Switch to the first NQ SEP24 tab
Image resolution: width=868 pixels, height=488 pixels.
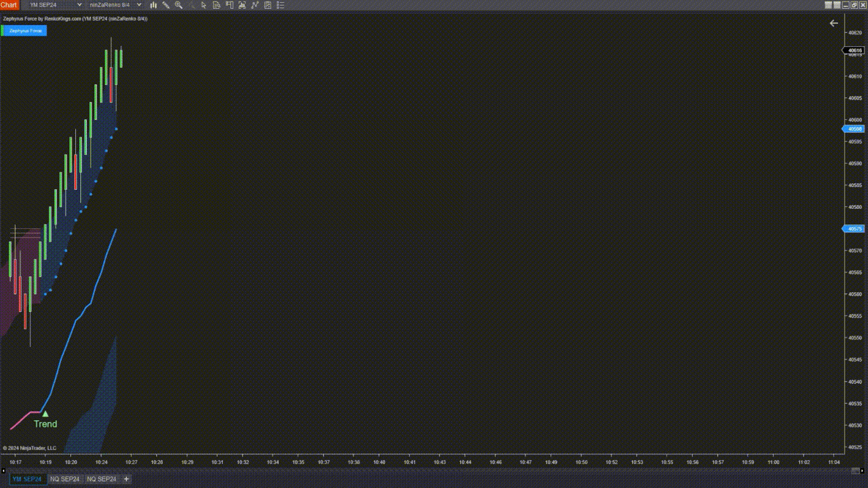(65, 479)
